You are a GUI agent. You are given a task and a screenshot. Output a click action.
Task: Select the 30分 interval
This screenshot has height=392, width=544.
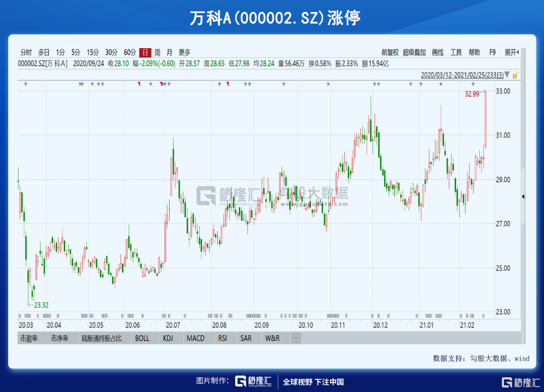[x=111, y=53]
